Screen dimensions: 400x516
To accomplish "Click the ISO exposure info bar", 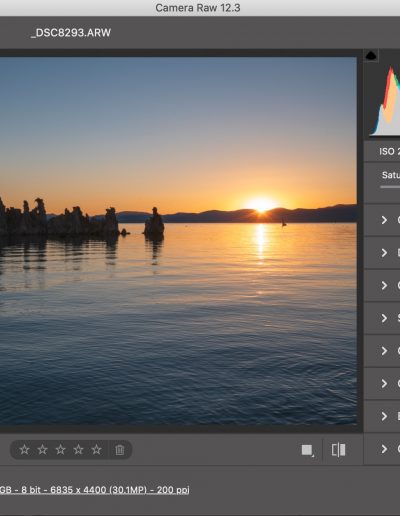I will click(382, 151).
